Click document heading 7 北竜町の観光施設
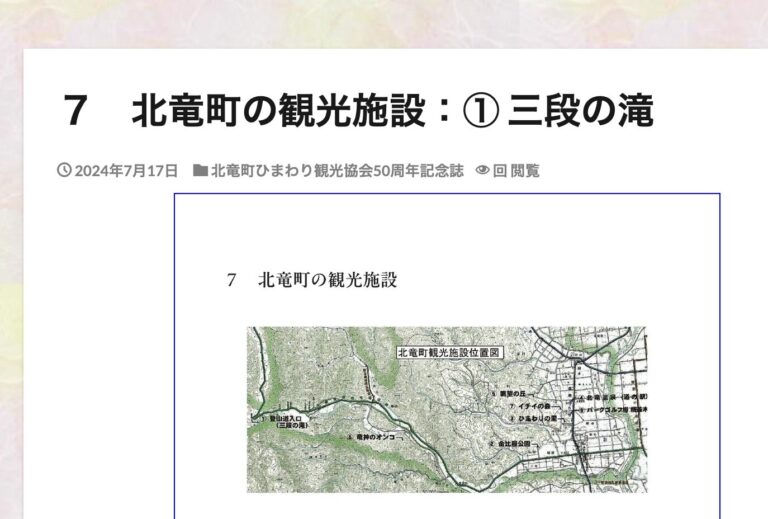Screen dimensions: 768x519 [x=312, y=280]
